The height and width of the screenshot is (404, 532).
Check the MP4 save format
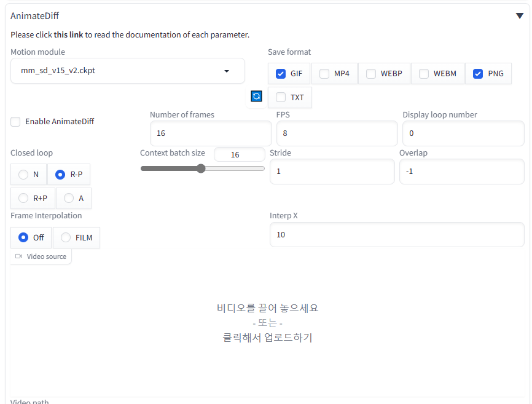coord(324,74)
